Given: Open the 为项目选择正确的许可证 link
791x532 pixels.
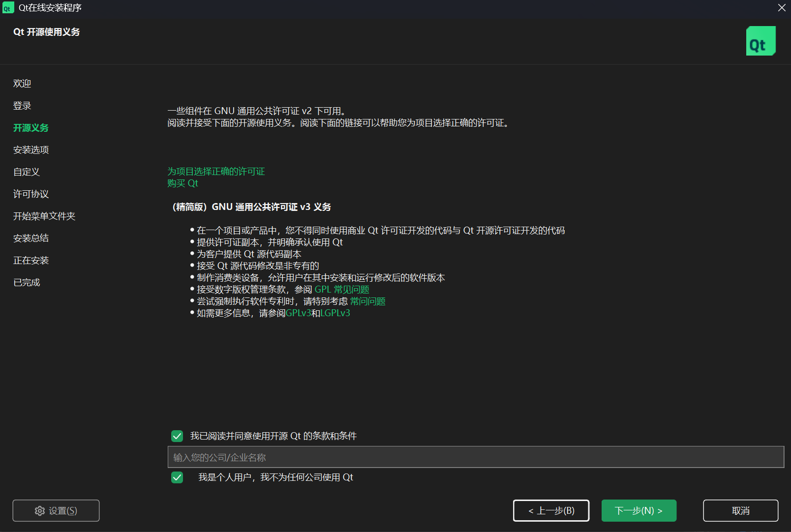Looking at the screenshot, I should (216, 172).
